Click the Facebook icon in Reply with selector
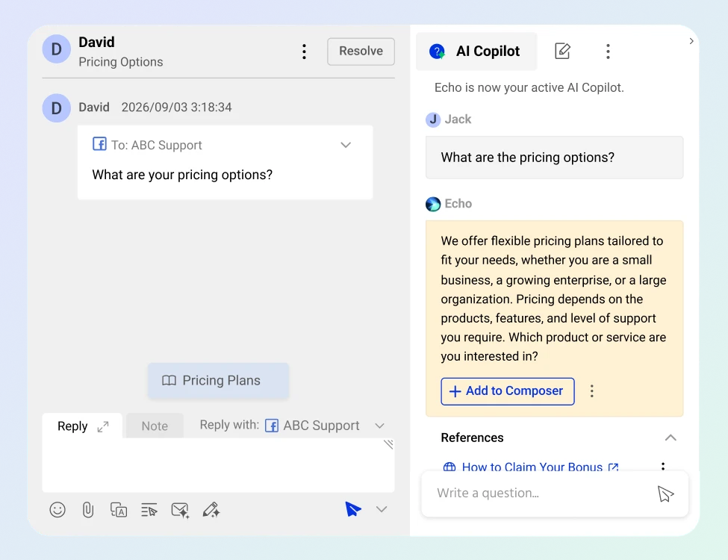The width and height of the screenshot is (728, 560). click(272, 426)
